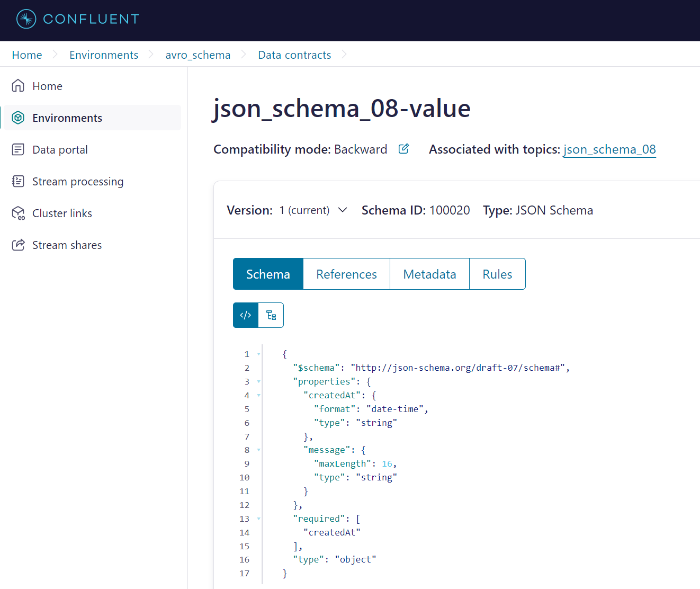Collapse the createdAt block on line 4
Viewport: 700px width, 589px height.
pos(259,395)
